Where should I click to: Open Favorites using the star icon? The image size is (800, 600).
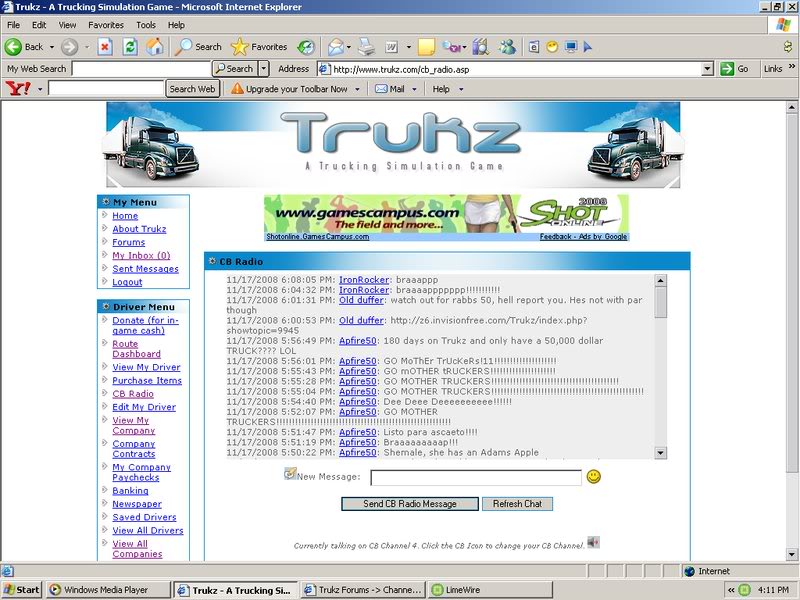[x=239, y=46]
